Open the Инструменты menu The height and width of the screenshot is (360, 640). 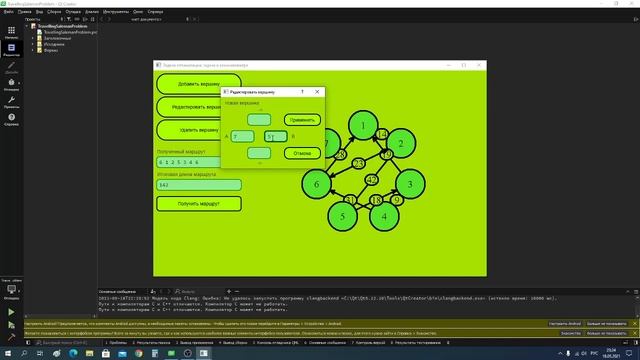tap(116, 12)
